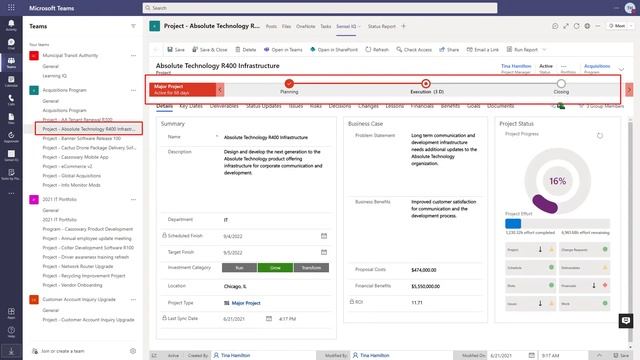Click Share in the command bar

(x=449, y=49)
